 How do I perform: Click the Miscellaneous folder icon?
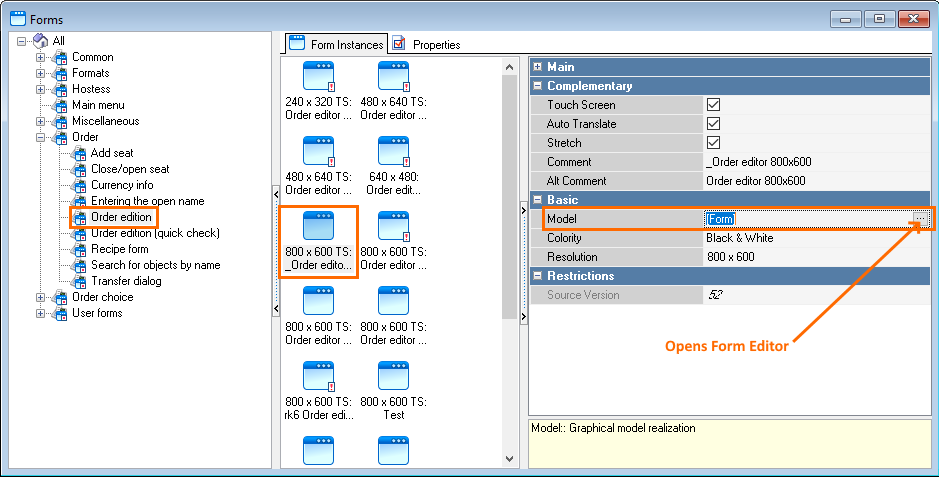coord(59,121)
